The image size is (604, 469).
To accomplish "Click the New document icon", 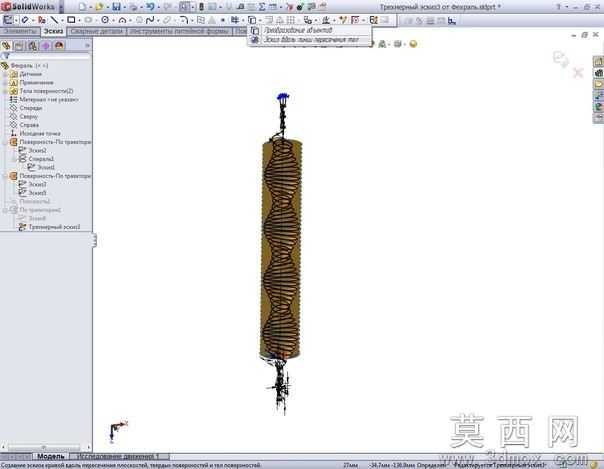I will pyautogui.click(x=82, y=7).
